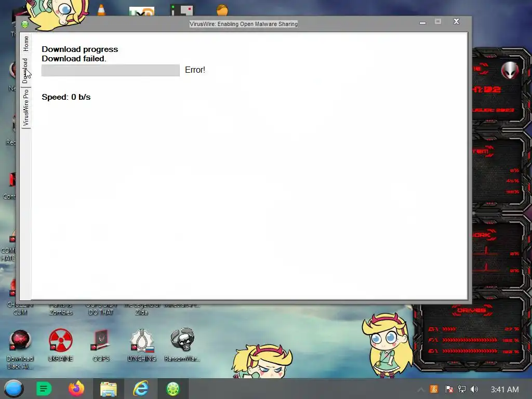Click the orange round desktop icon at top
The image size is (532, 399).
[x=222, y=10]
